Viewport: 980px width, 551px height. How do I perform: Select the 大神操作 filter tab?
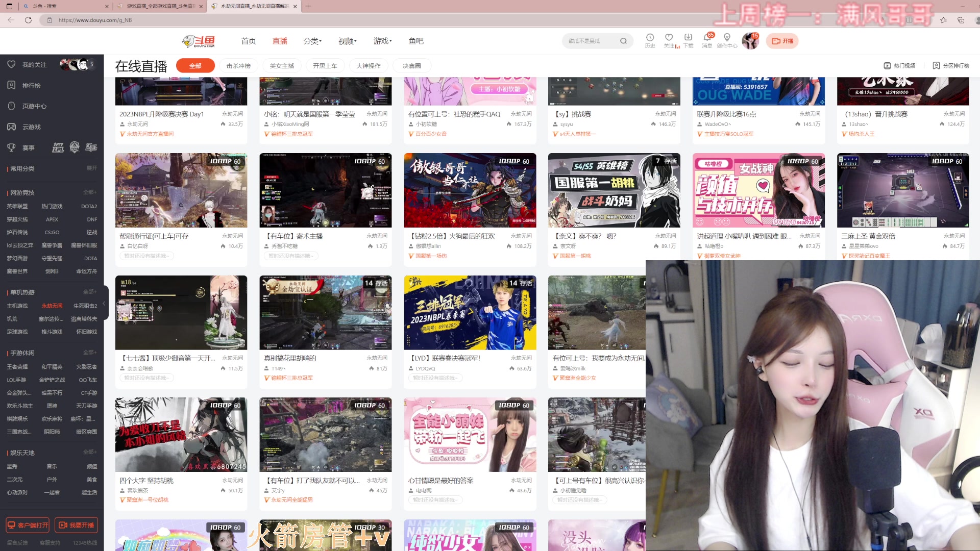(x=368, y=66)
